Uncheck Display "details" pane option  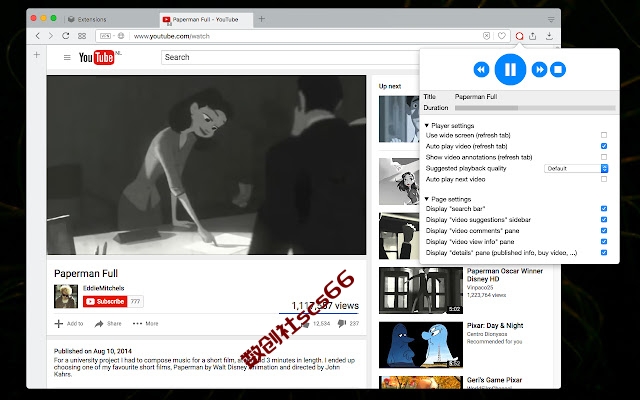(x=604, y=253)
